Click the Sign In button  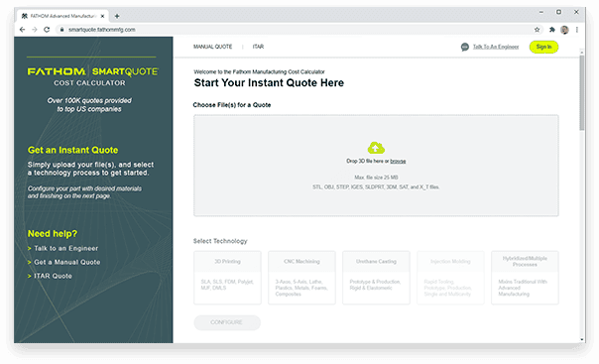[543, 47]
